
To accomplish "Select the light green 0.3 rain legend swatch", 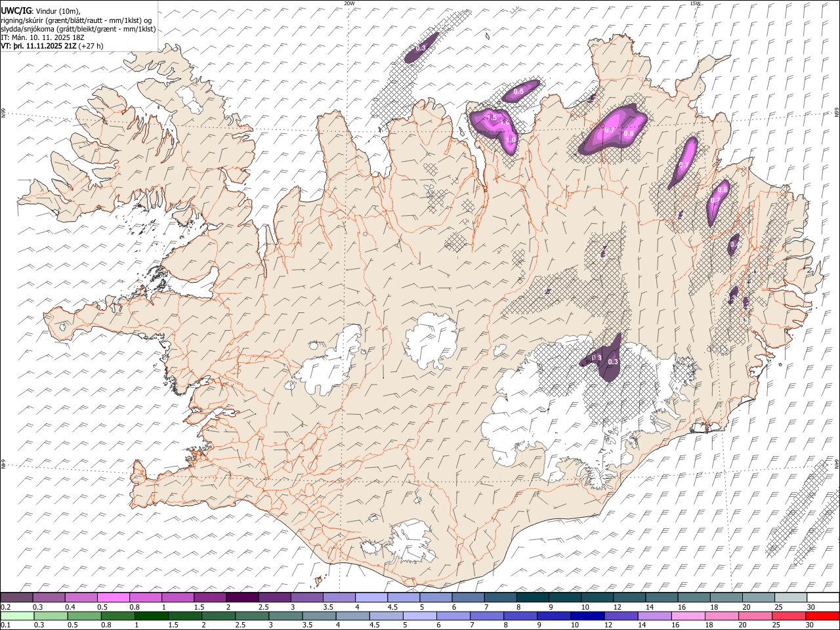I will (51, 616).
